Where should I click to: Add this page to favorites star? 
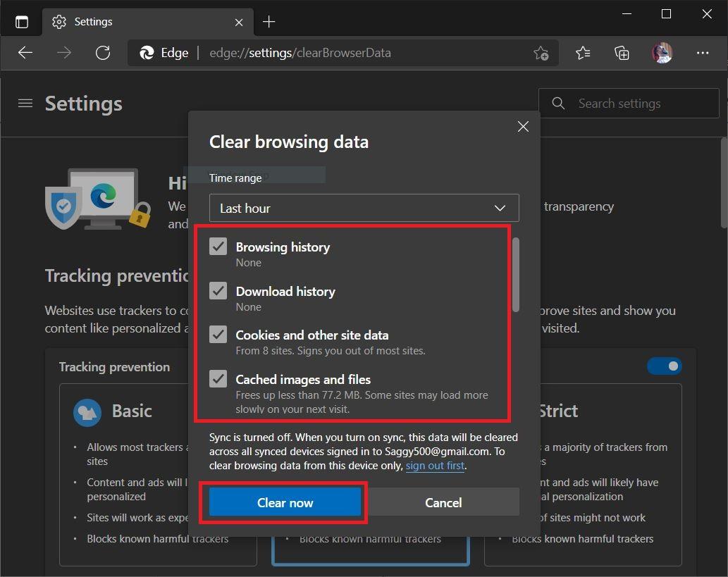click(x=541, y=53)
